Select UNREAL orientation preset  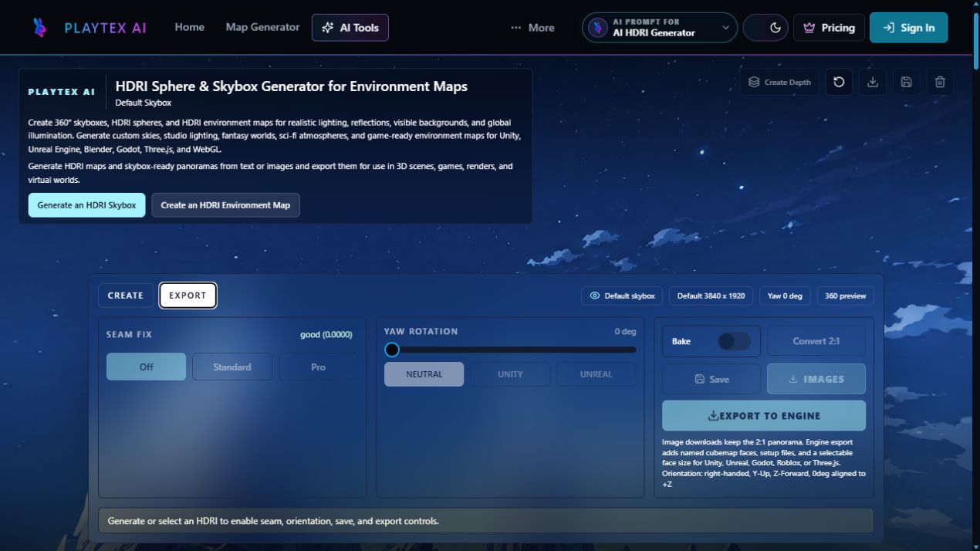596,374
